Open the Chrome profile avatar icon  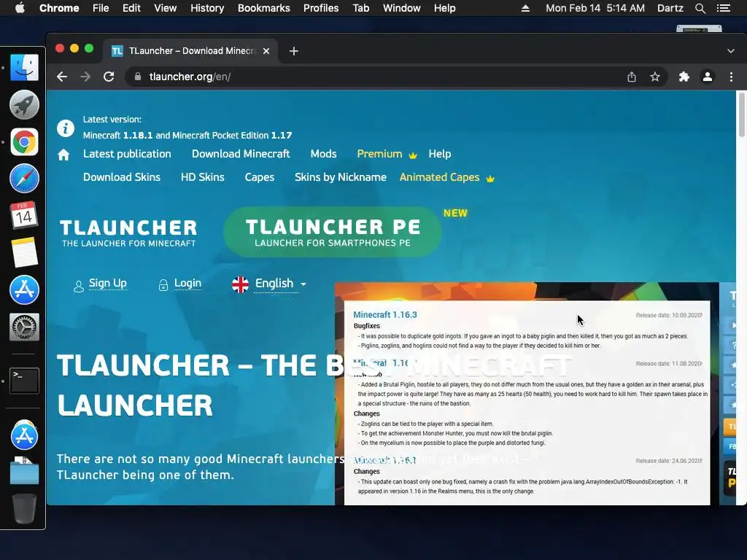point(708,77)
